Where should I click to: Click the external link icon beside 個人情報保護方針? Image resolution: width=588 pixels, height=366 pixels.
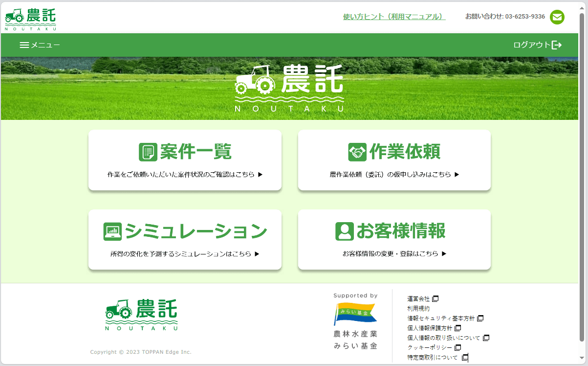(x=457, y=328)
